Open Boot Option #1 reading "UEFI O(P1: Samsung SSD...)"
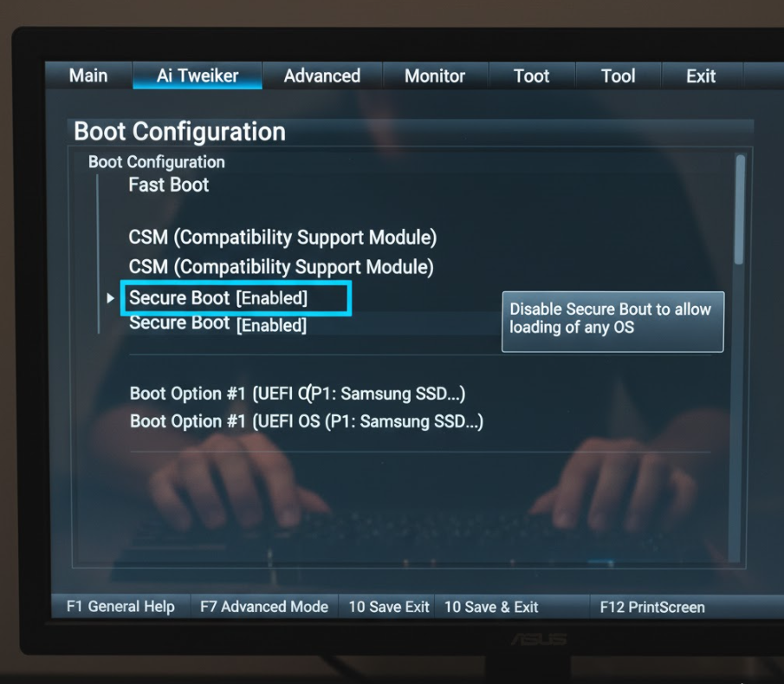The image size is (784, 684). pyautogui.click(x=297, y=394)
